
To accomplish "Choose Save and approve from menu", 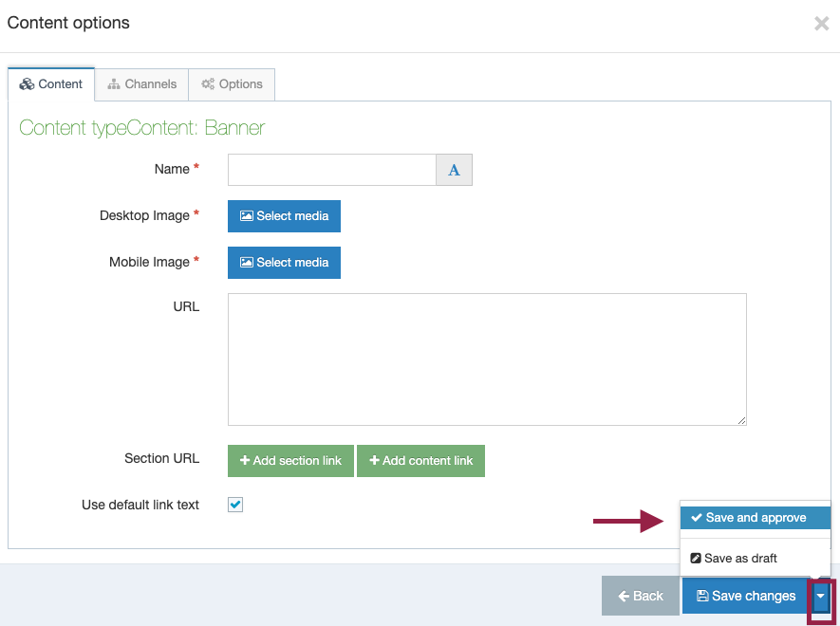I will [x=755, y=518].
